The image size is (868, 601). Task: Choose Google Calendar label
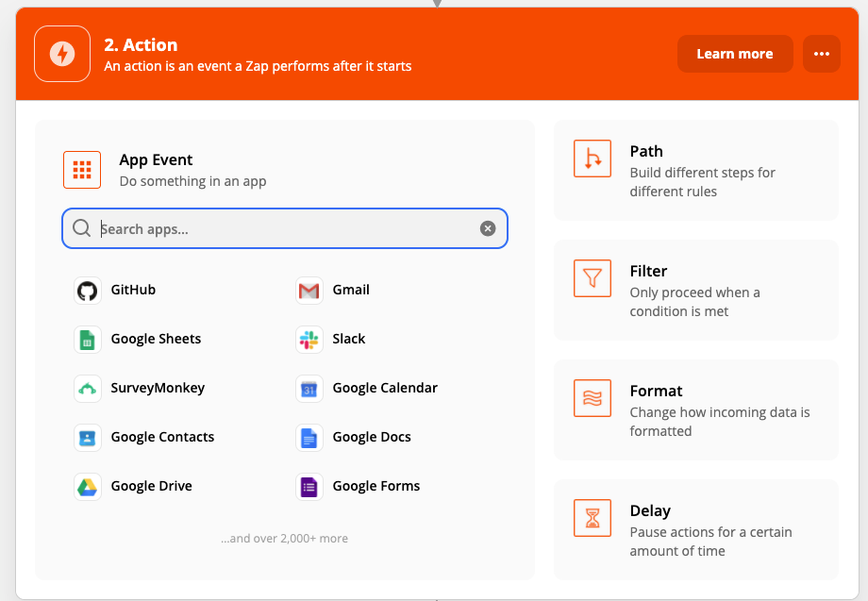pos(385,388)
